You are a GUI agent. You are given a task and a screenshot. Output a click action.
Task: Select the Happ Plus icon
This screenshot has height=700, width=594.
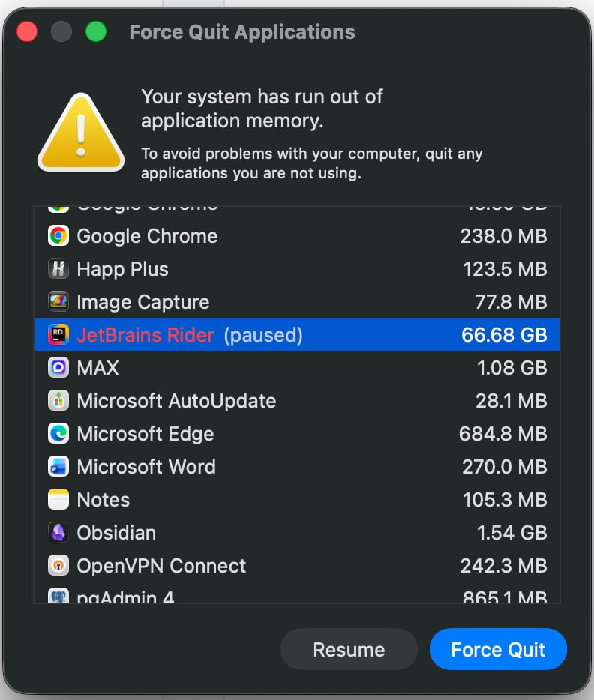(x=58, y=269)
